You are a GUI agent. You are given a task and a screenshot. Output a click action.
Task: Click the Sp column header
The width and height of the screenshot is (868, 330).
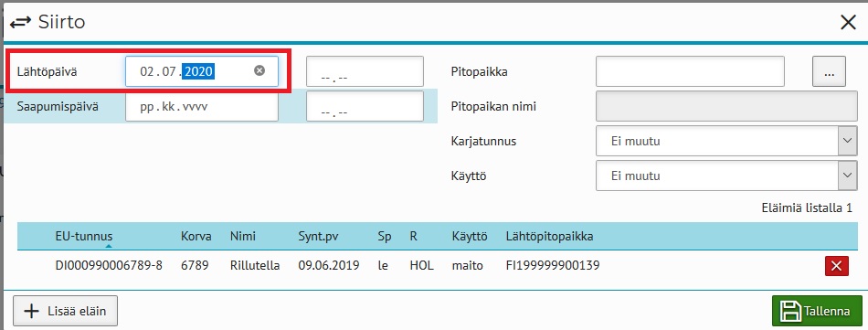[384, 237]
